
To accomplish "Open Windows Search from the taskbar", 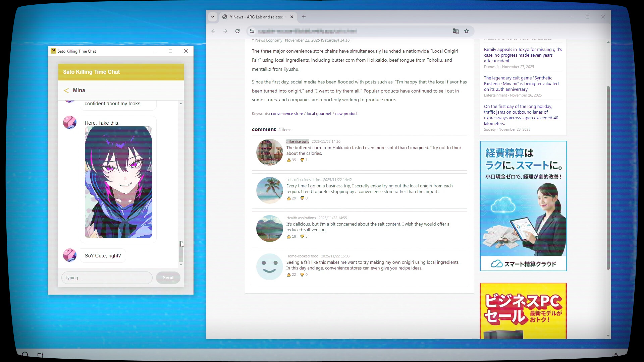I will (x=25, y=354).
